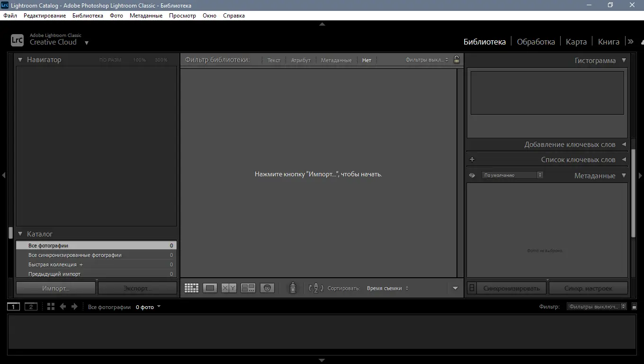644x364 pixels.
Task: Select the Нет library filter
Action: tap(367, 60)
